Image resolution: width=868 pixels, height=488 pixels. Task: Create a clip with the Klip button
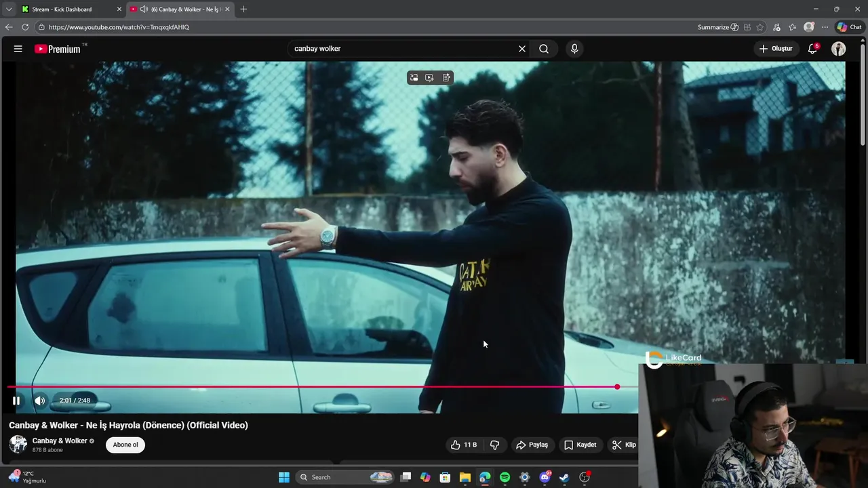[x=624, y=445]
